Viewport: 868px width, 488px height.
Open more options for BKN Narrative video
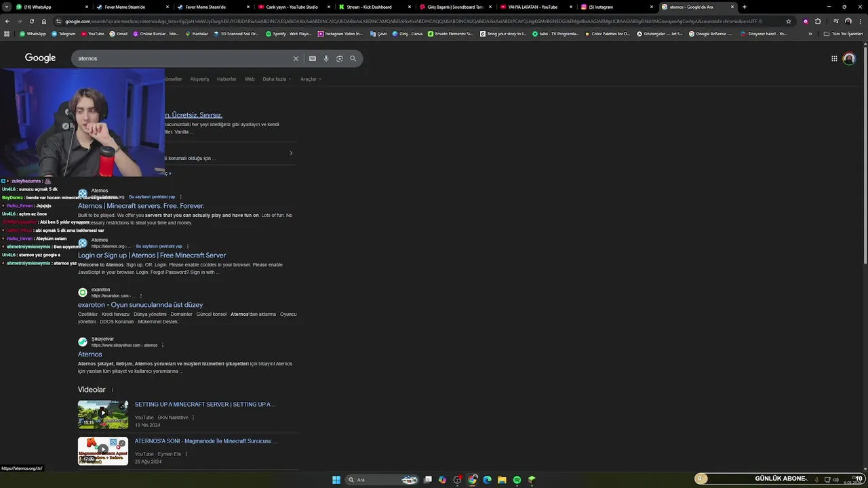193,418
